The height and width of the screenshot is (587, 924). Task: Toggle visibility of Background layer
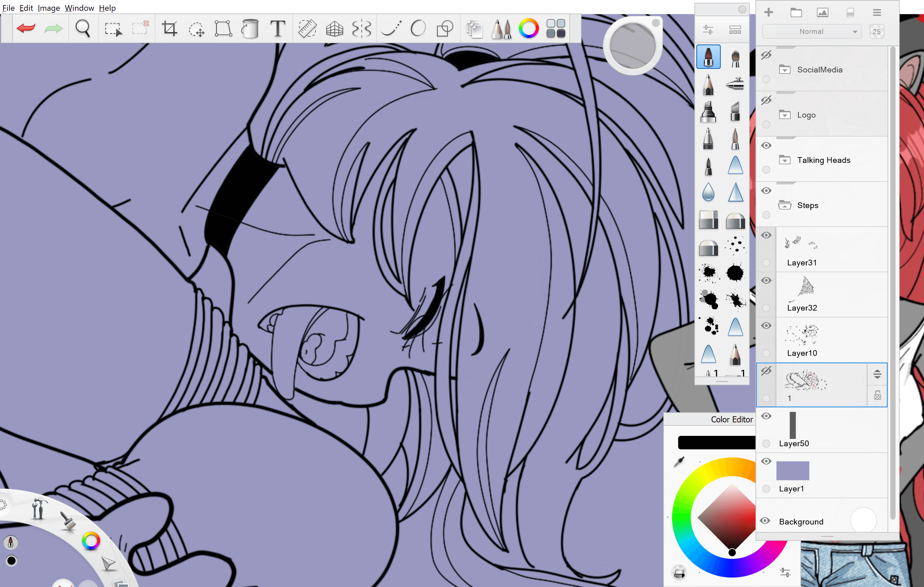(x=765, y=521)
